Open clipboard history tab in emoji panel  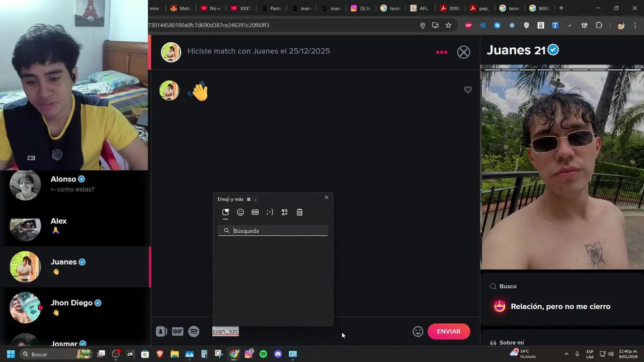point(299,212)
